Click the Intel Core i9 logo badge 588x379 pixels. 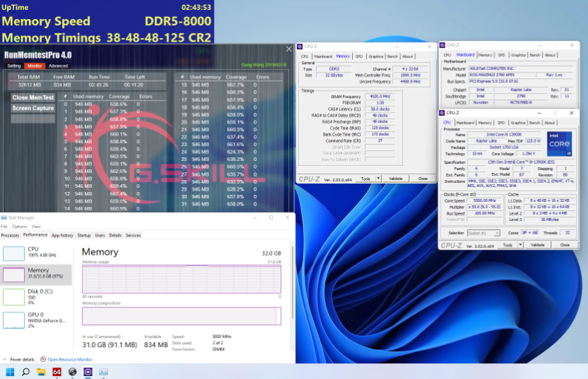point(559,144)
